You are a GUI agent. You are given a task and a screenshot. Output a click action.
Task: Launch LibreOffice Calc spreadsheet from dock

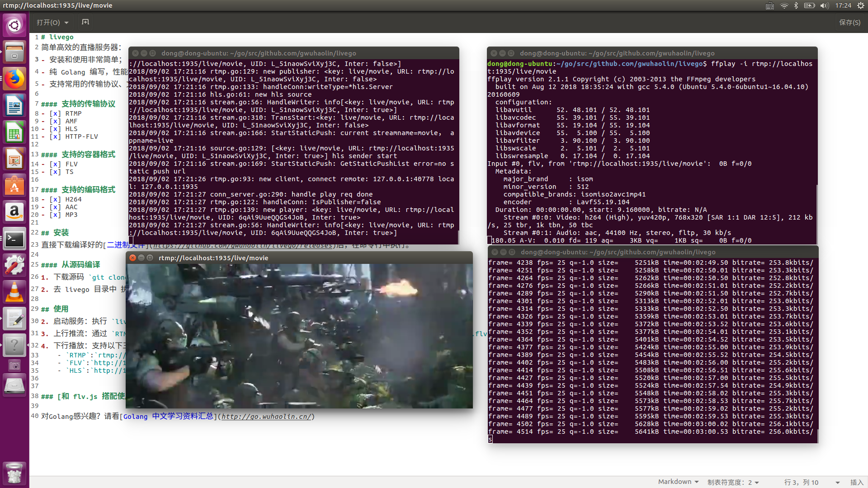(14, 132)
